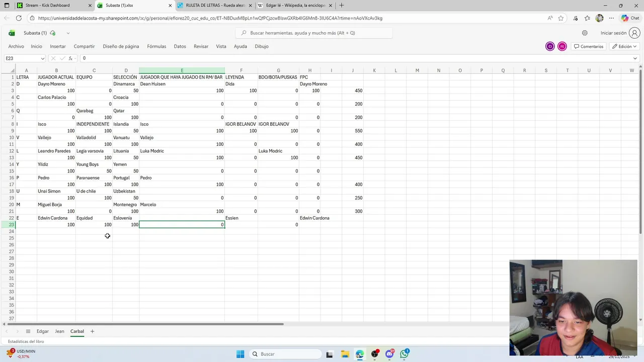Click the cell containing Edwin Cardona in column B

56,218
